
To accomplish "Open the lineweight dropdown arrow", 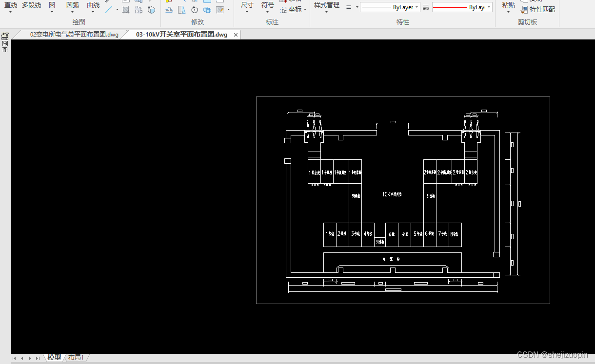I will (x=357, y=7).
